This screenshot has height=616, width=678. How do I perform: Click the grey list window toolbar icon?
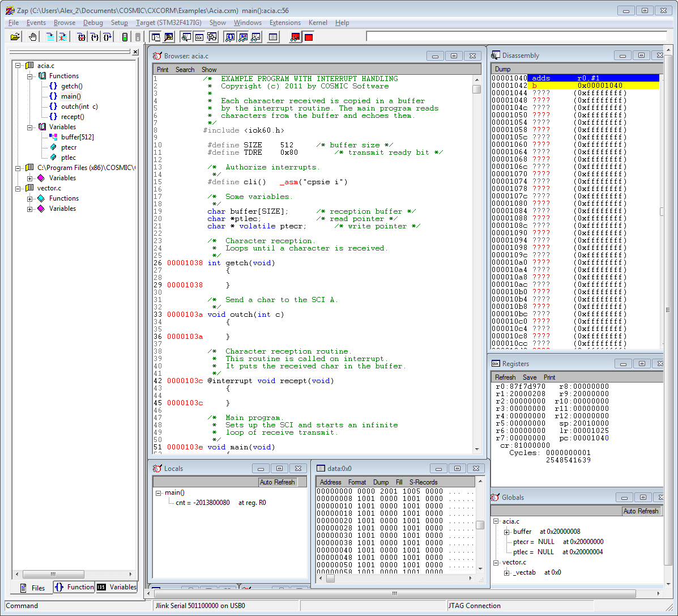tap(273, 37)
